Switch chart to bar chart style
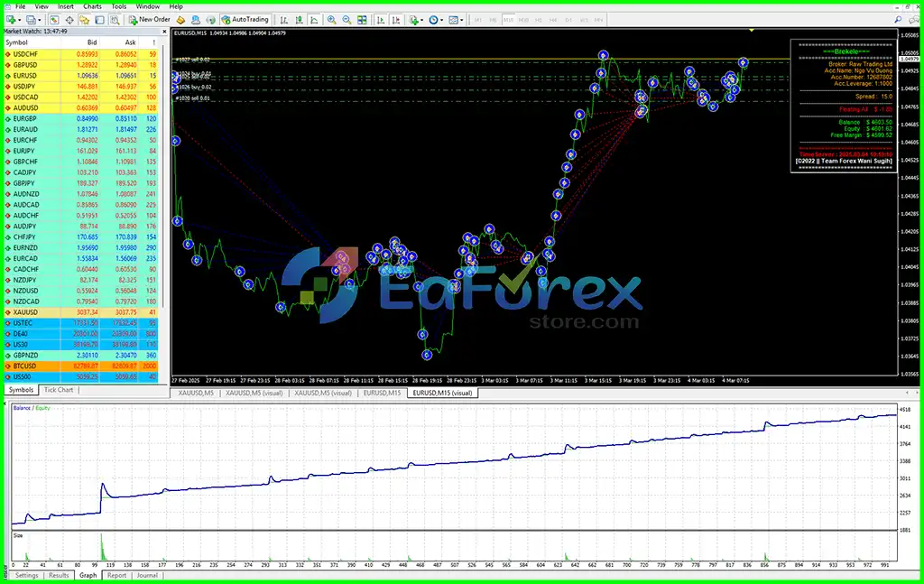 pos(284,20)
